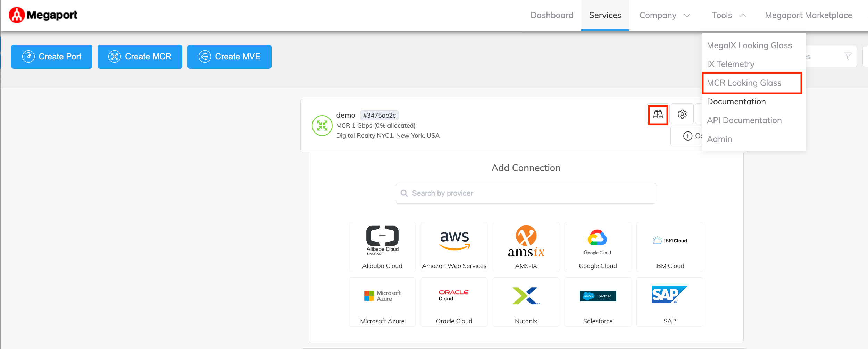This screenshot has height=349, width=868.
Task: Click the Create MCR button
Action: tap(140, 57)
